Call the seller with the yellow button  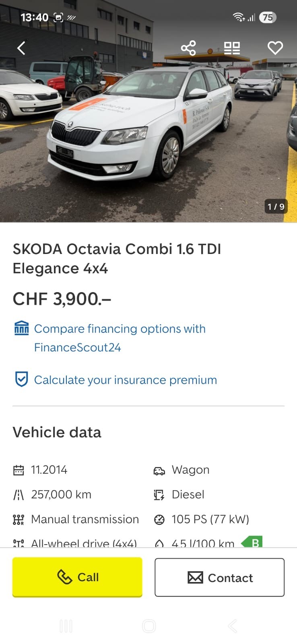click(x=77, y=577)
